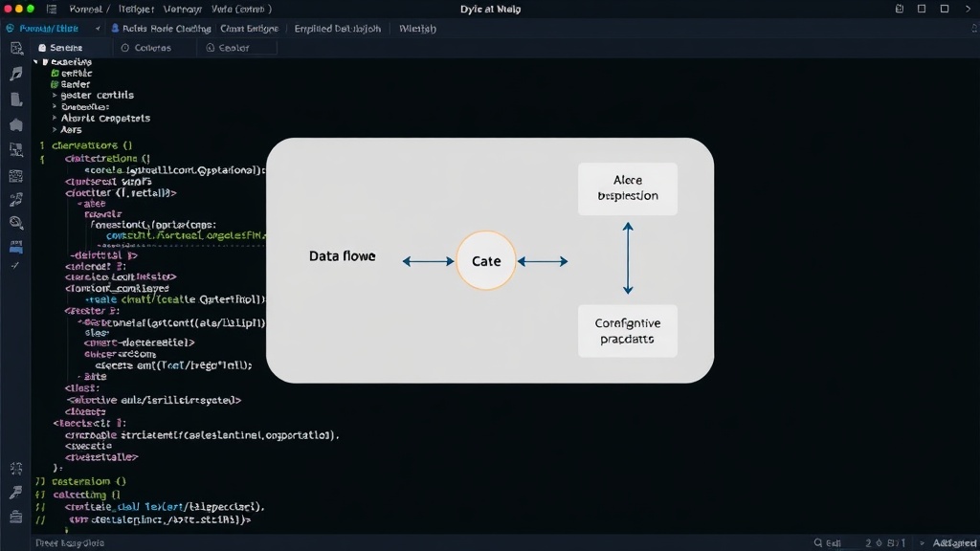
Task: Expand the 'gaster centtils' tree item
Action: [x=55, y=96]
